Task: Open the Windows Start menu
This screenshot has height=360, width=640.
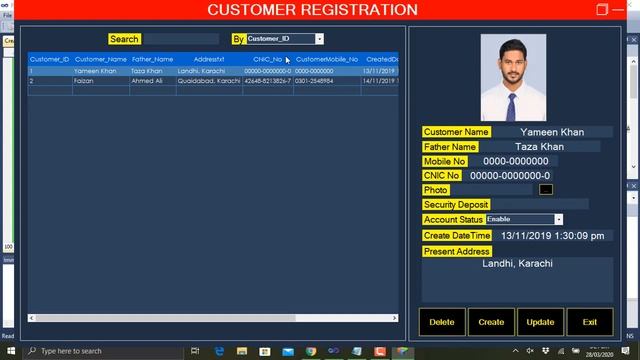Action: pyautogui.click(x=11, y=351)
